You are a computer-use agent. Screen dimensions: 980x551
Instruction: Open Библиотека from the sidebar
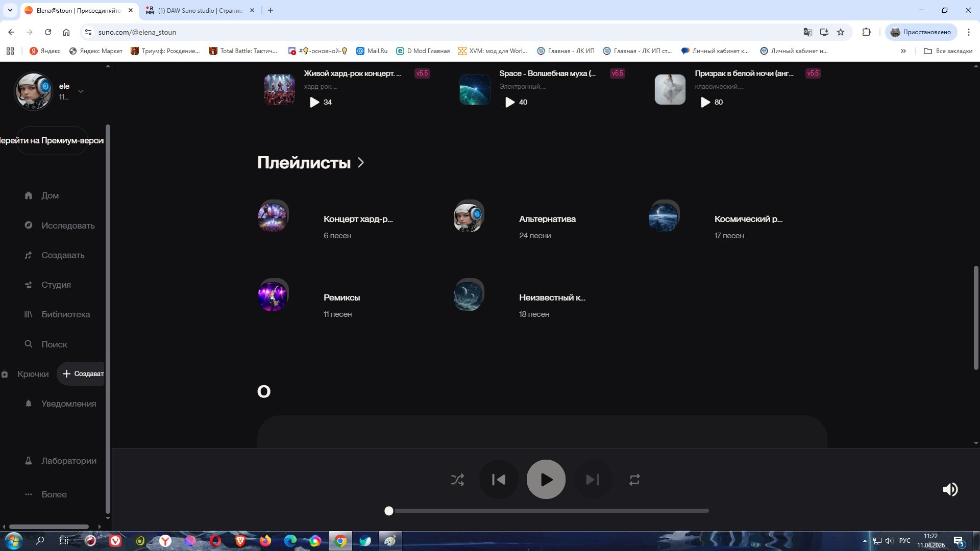click(x=65, y=314)
